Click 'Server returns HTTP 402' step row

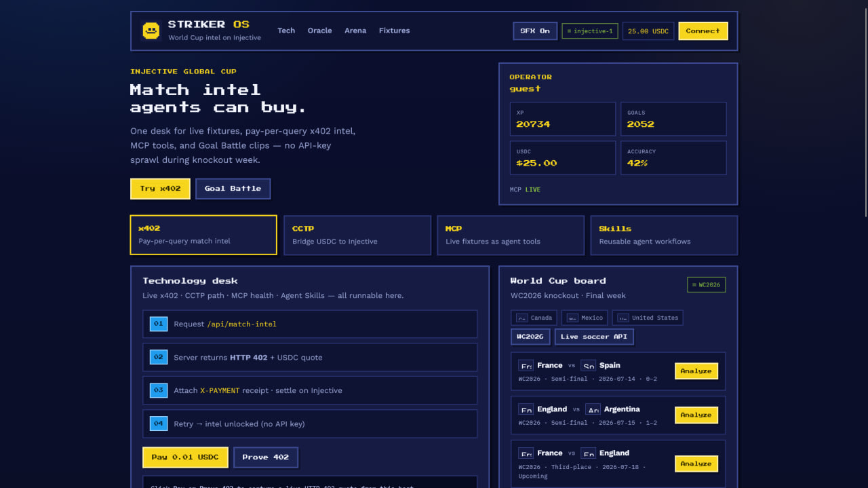pos(310,357)
